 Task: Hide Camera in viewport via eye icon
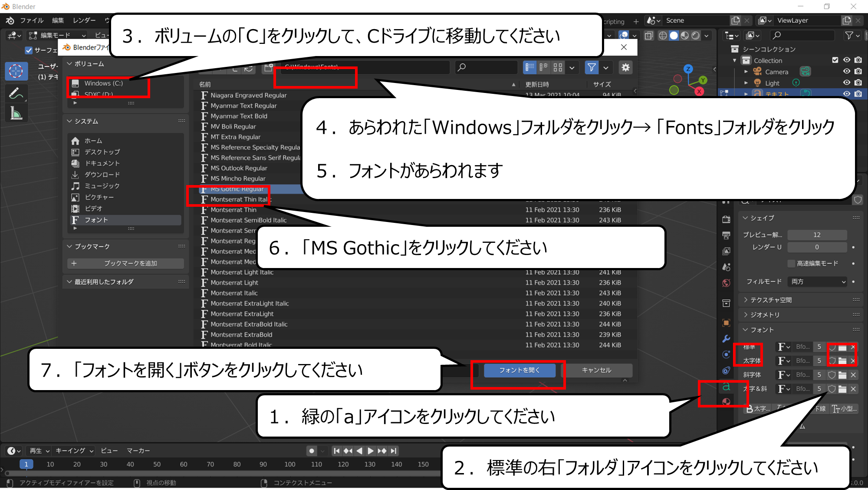point(847,71)
